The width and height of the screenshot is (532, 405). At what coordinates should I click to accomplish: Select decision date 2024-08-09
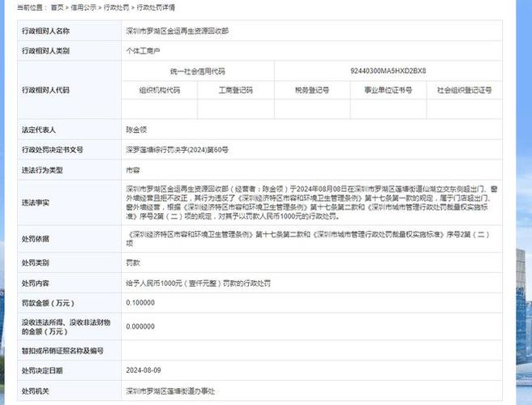pos(144,370)
